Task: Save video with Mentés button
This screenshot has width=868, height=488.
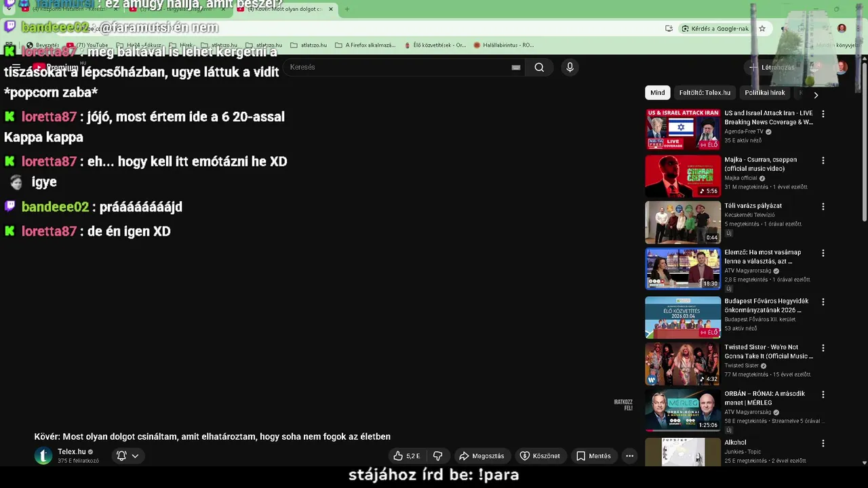Action: tap(593, 456)
